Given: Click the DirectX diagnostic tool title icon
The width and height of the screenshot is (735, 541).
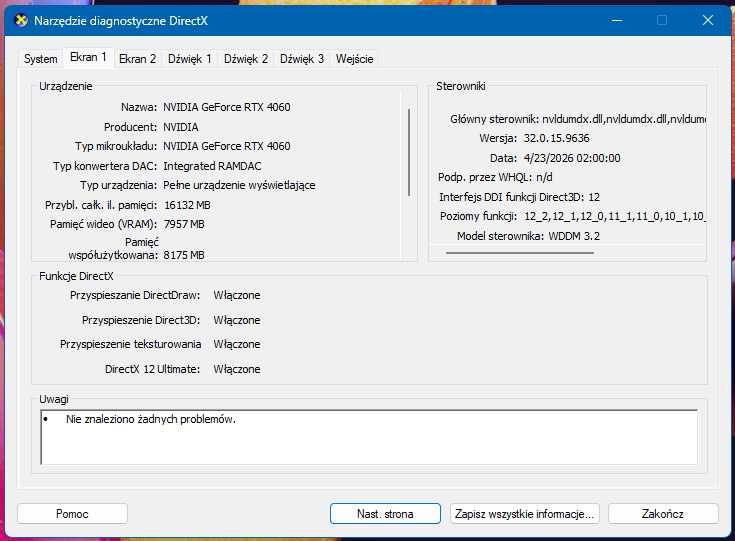Looking at the screenshot, I should click(21, 21).
